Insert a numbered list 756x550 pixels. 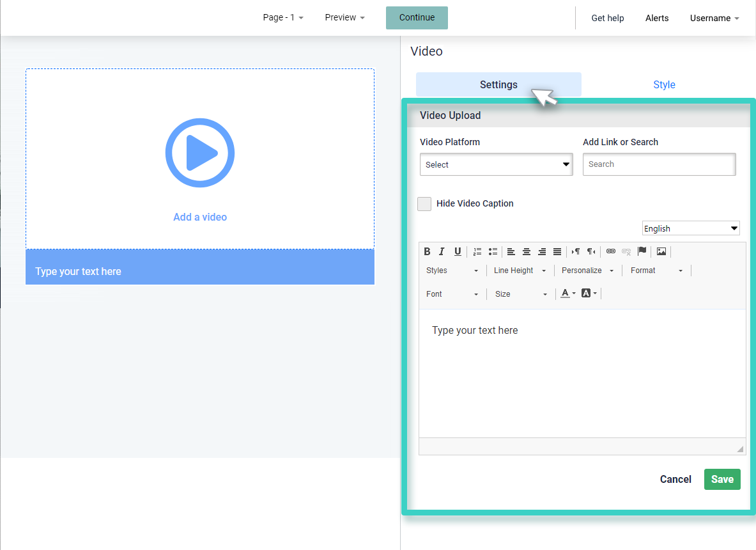coord(477,251)
